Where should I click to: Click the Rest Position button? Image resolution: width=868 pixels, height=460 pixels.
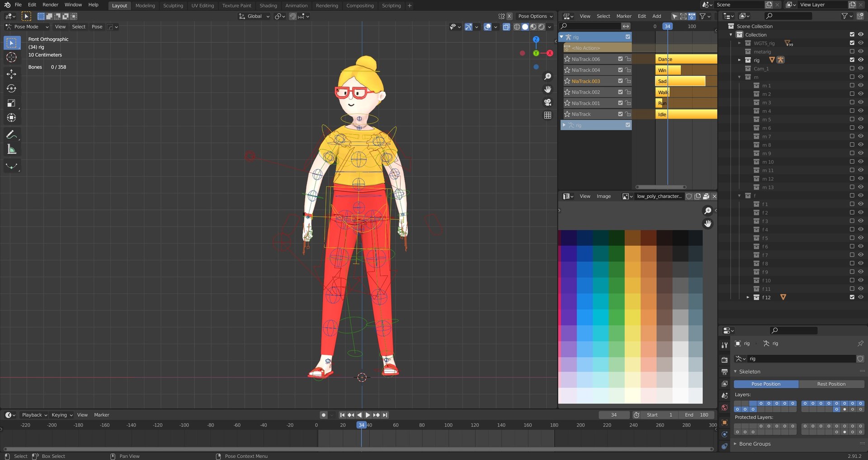tap(831, 384)
